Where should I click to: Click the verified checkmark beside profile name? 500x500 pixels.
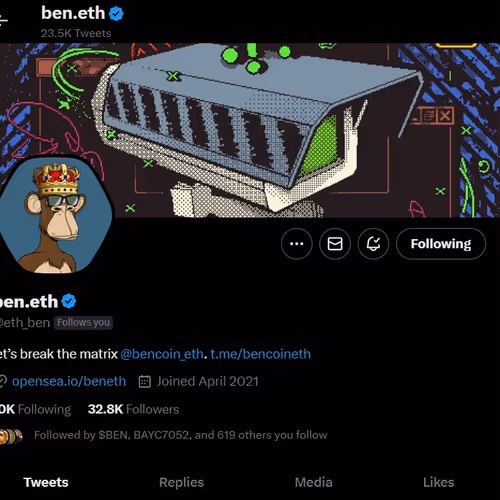tap(69, 301)
